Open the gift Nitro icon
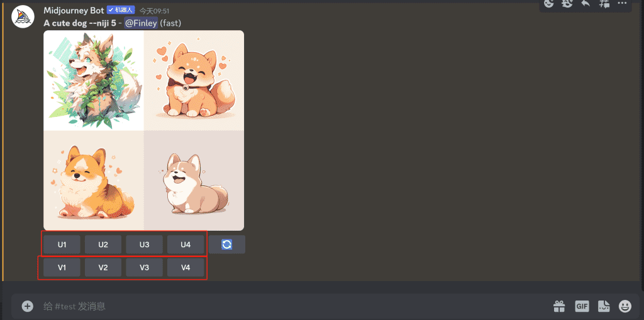 pyautogui.click(x=558, y=306)
